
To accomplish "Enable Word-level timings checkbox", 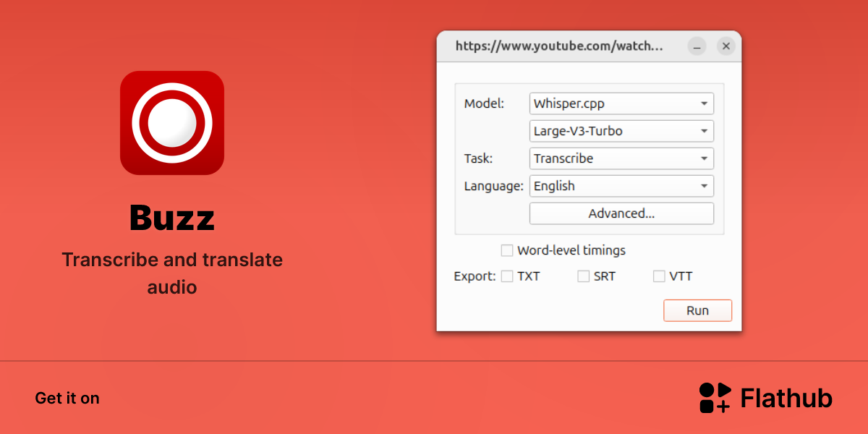I will pyautogui.click(x=507, y=250).
